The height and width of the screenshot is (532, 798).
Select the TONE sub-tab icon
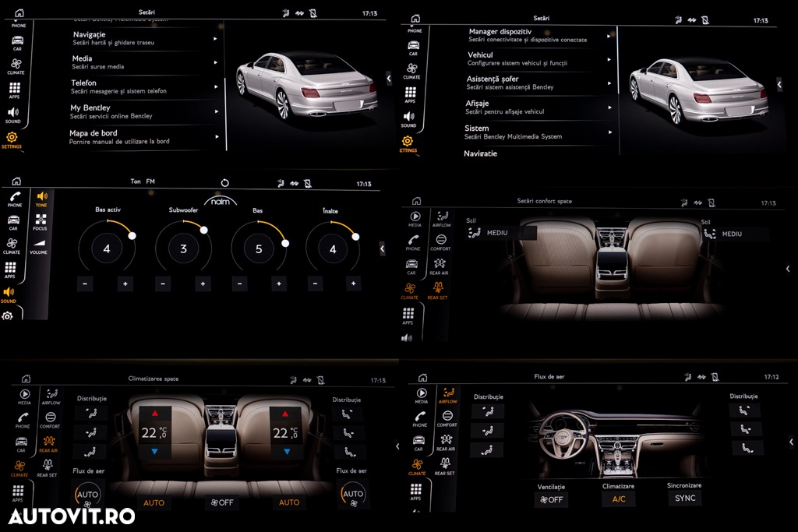41,199
